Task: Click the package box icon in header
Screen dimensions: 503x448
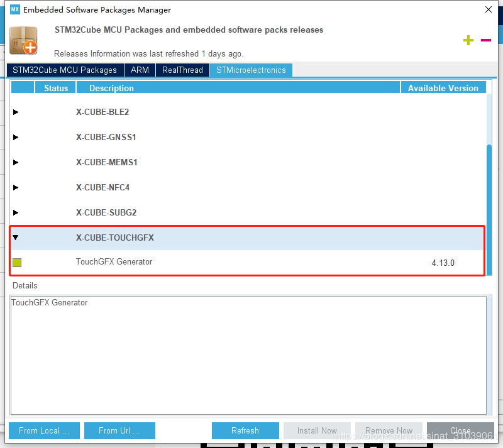Action: coord(23,41)
